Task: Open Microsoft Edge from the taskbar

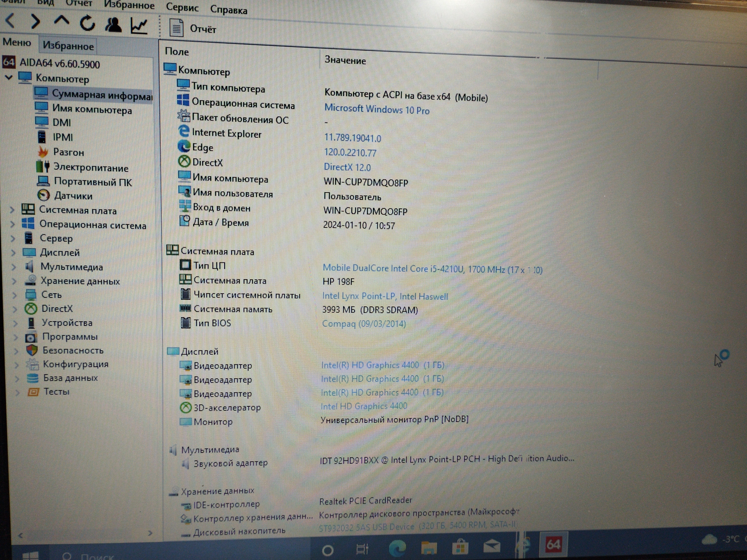Action: 397,548
